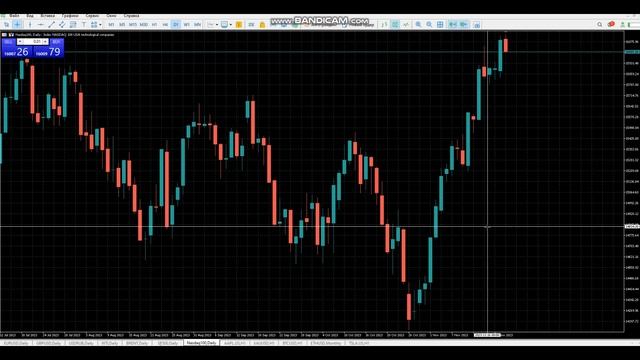Open the green account icon

pyautogui.click(x=623, y=25)
